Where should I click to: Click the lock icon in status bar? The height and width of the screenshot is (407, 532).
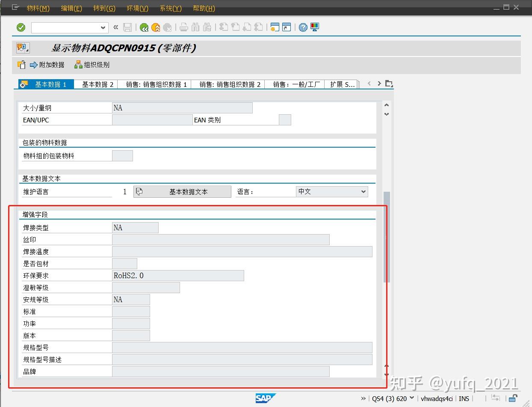[514, 398]
